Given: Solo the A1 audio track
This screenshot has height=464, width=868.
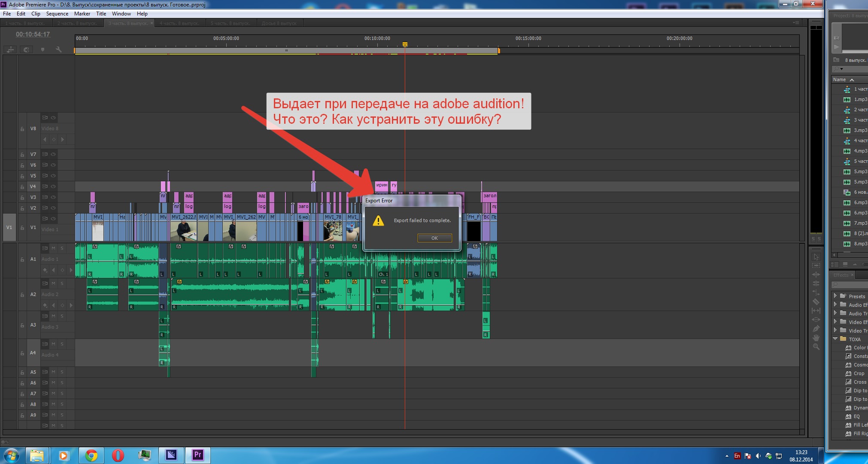Looking at the screenshot, I should [62, 248].
